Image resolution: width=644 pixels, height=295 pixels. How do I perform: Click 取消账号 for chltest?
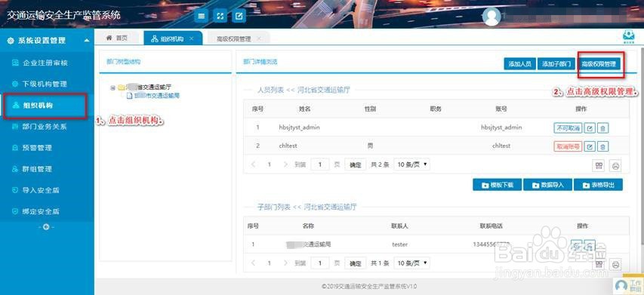click(568, 146)
